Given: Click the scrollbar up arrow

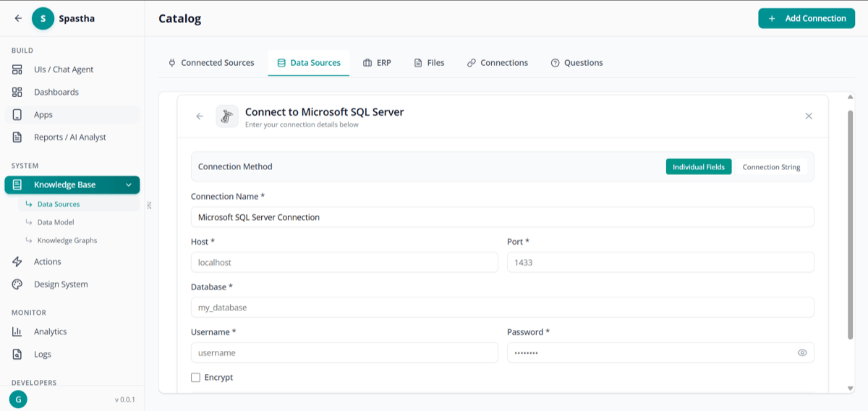Looking at the screenshot, I should click(850, 97).
